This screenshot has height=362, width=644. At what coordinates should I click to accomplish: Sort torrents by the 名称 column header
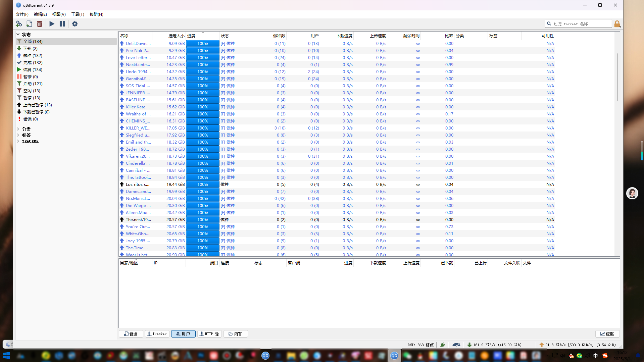point(135,36)
